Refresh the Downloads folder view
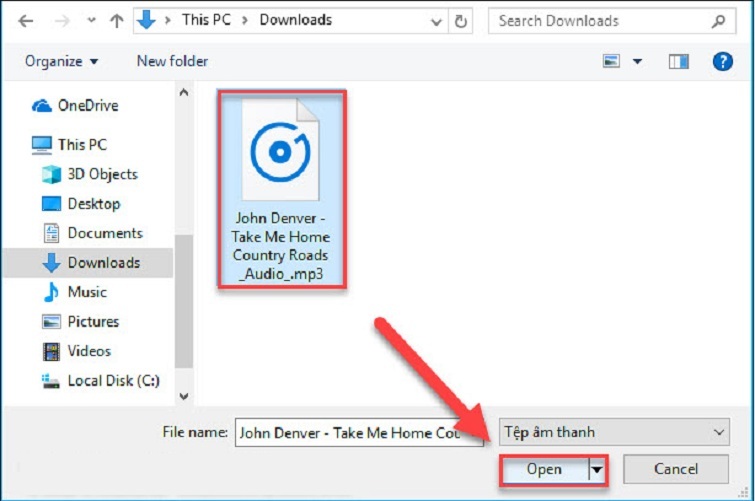The height and width of the screenshot is (501, 755). (460, 20)
